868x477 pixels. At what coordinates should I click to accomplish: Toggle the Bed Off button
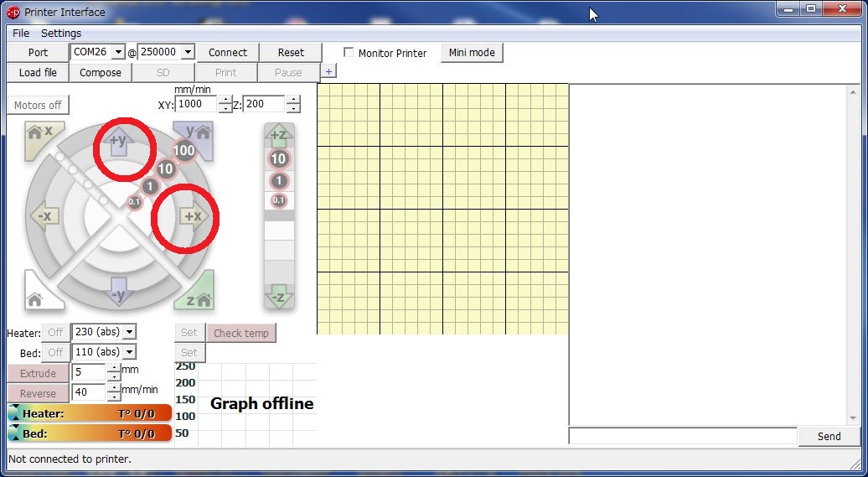tap(55, 353)
